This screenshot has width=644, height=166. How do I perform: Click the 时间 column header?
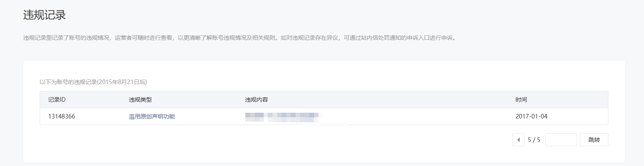click(521, 100)
